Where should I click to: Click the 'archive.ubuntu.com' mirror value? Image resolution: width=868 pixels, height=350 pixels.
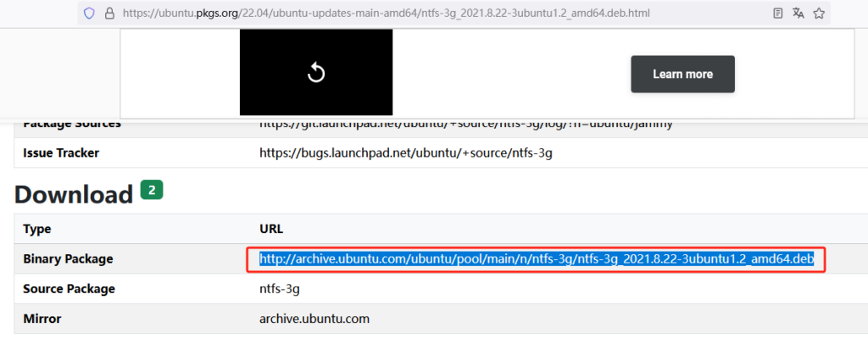coord(314,319)
